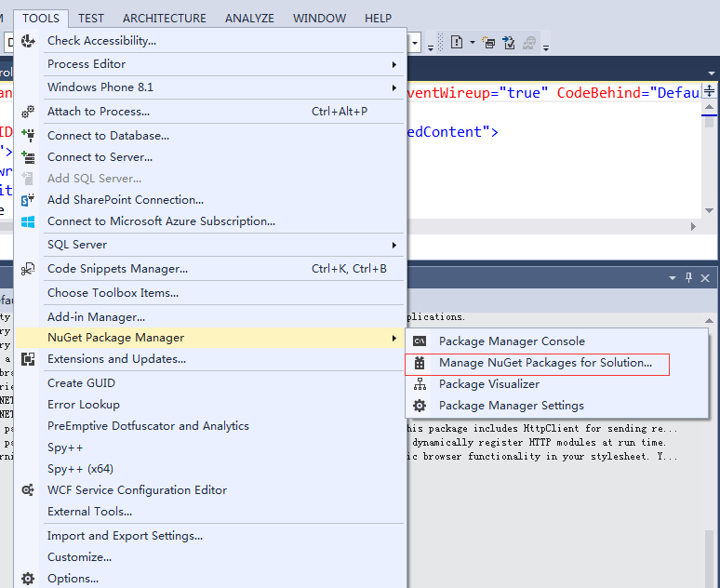Click editor vertical scrollbar up arrow
Image resolution: width=720 pixels, height=588 pixels.
pyautogui.click(x=709, y=108)
